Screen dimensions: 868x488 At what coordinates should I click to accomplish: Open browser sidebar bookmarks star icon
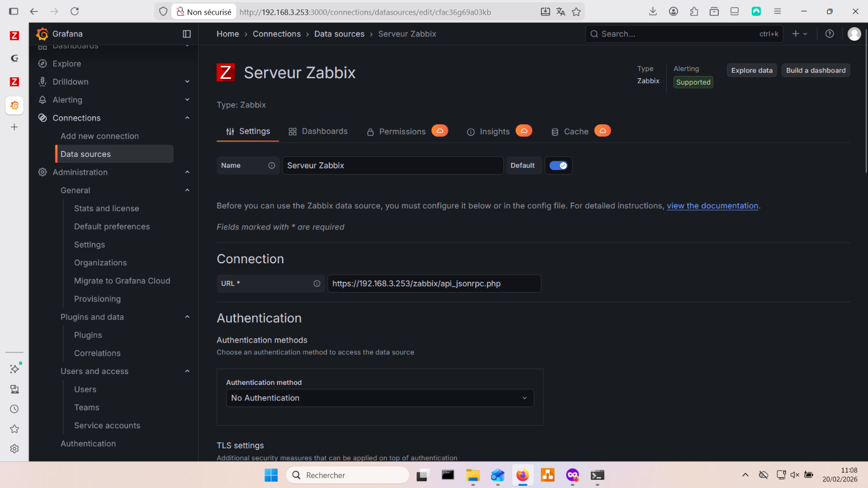pos(15,429)
